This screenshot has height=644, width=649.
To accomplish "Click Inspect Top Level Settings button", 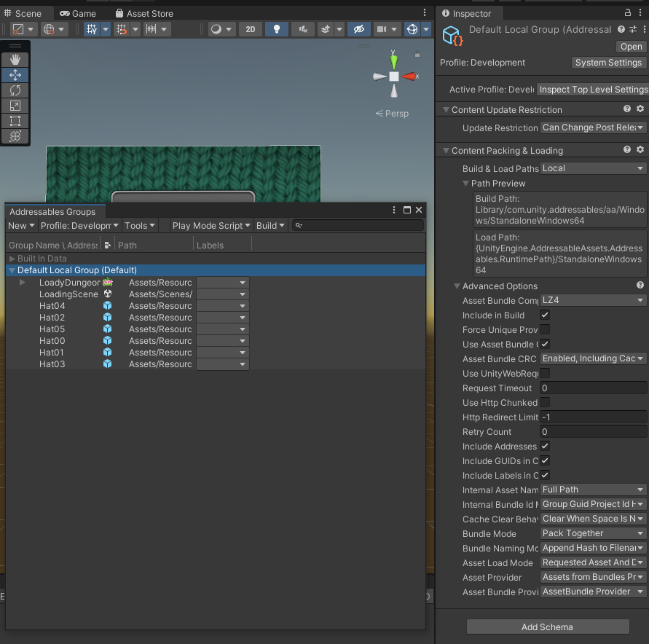I will click(592, 90).
